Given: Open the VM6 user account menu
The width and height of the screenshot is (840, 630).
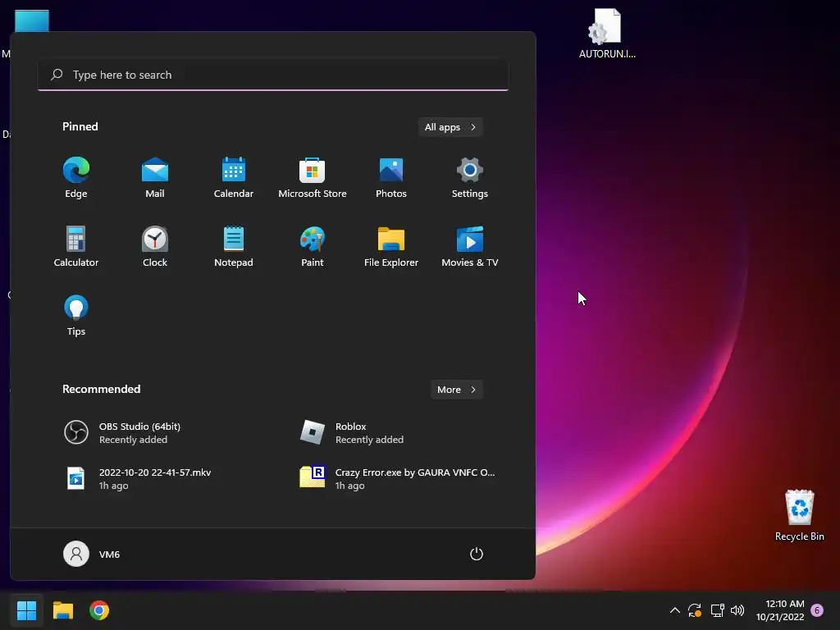Looking at the screenshot, I should click(92, 554).
